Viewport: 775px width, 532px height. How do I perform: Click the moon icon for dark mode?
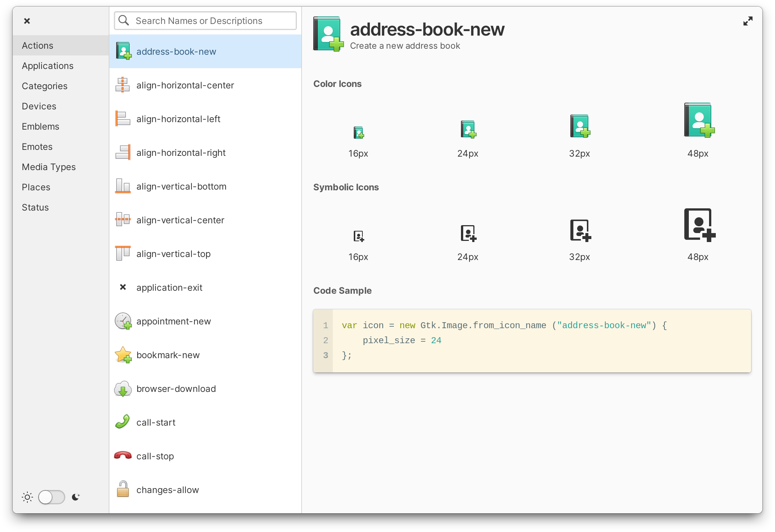point(76,497)
